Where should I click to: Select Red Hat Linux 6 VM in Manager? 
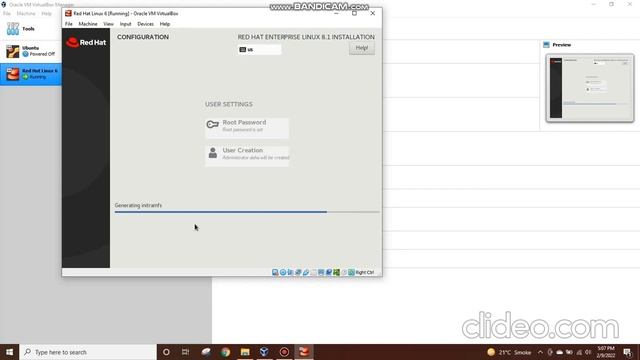tap(31, 74)
